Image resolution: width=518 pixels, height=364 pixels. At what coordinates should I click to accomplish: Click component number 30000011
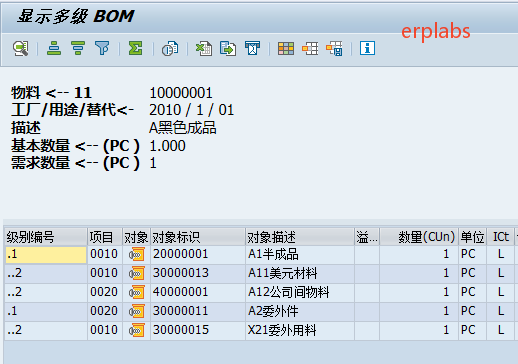180,311
